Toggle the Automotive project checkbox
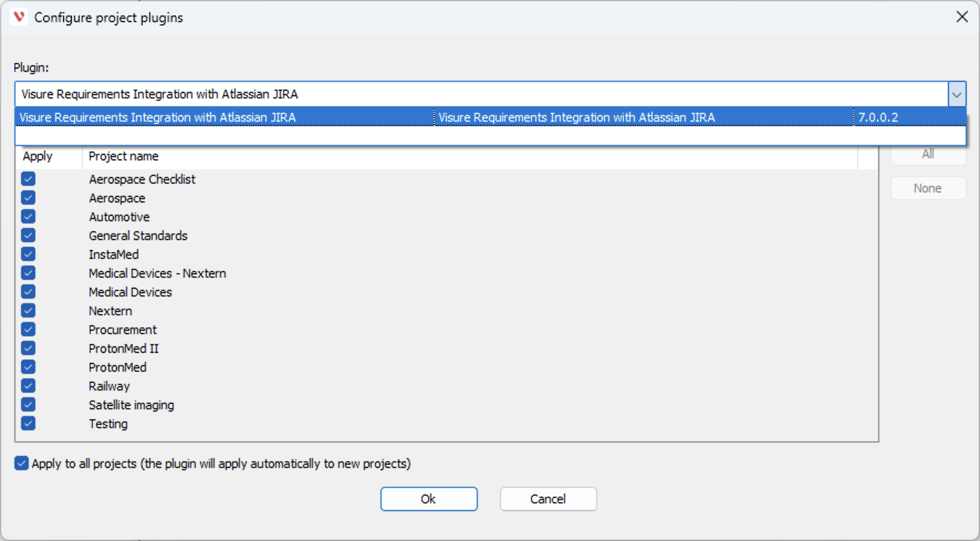Screen dimensions: 980x541 coord(28,216)
